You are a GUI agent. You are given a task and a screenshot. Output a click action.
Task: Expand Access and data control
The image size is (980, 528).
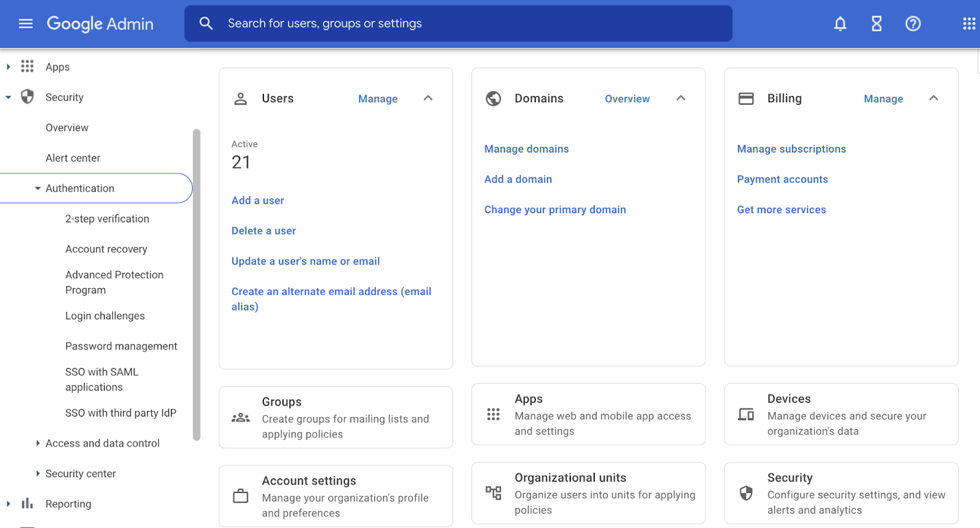tap(38, 443)
